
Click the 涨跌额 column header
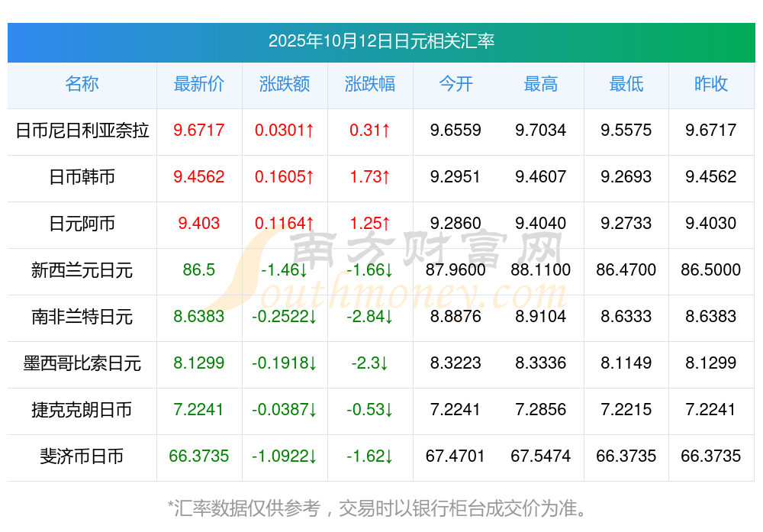coord(284,84)
